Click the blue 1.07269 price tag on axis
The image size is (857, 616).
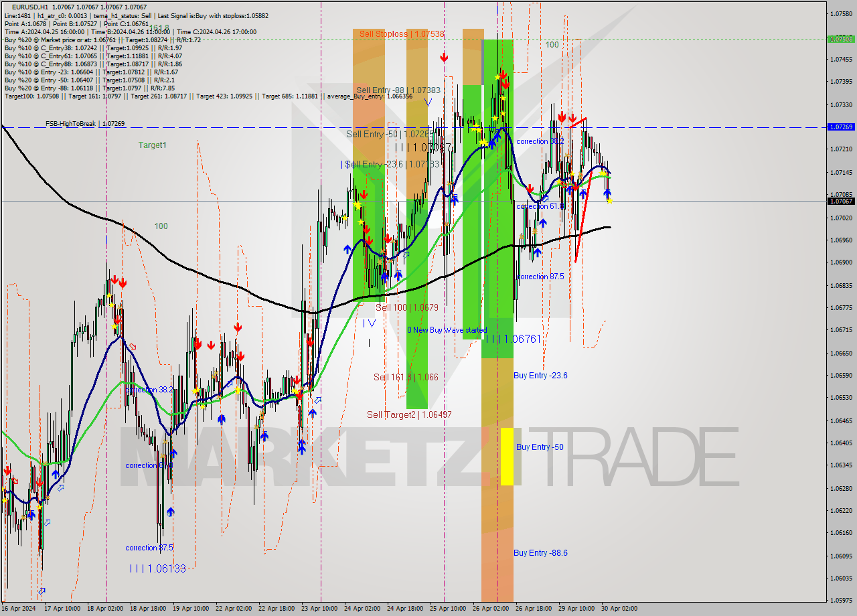click(x=841, y=127)
